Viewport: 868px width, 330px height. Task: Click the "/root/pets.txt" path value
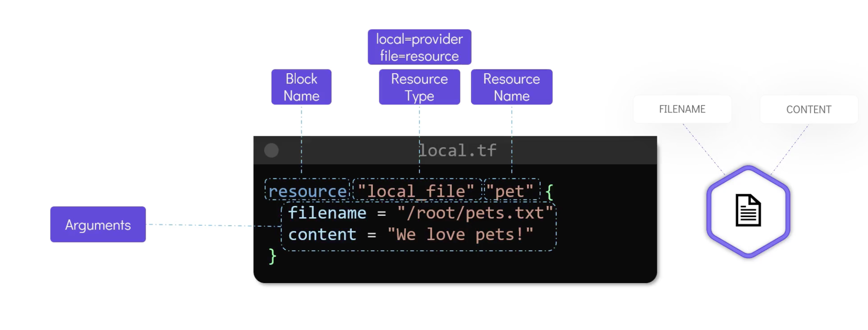475,213
